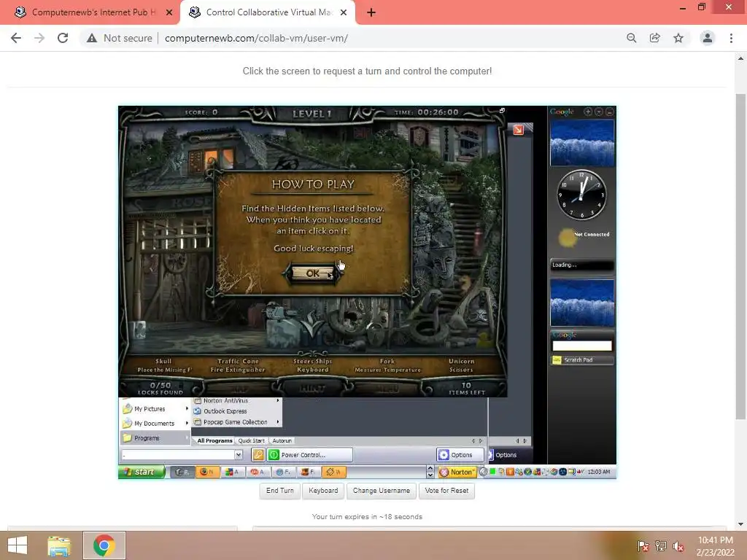Click the Google sidebar minimize icon
This screenshot has width=747, height=560.
click(609, 112)
